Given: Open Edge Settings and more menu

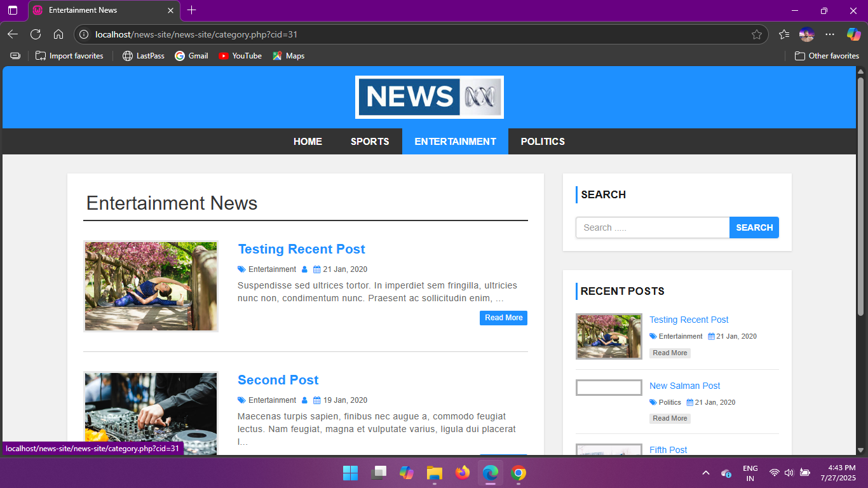Looking at the screenshot, I should point(830,34).
